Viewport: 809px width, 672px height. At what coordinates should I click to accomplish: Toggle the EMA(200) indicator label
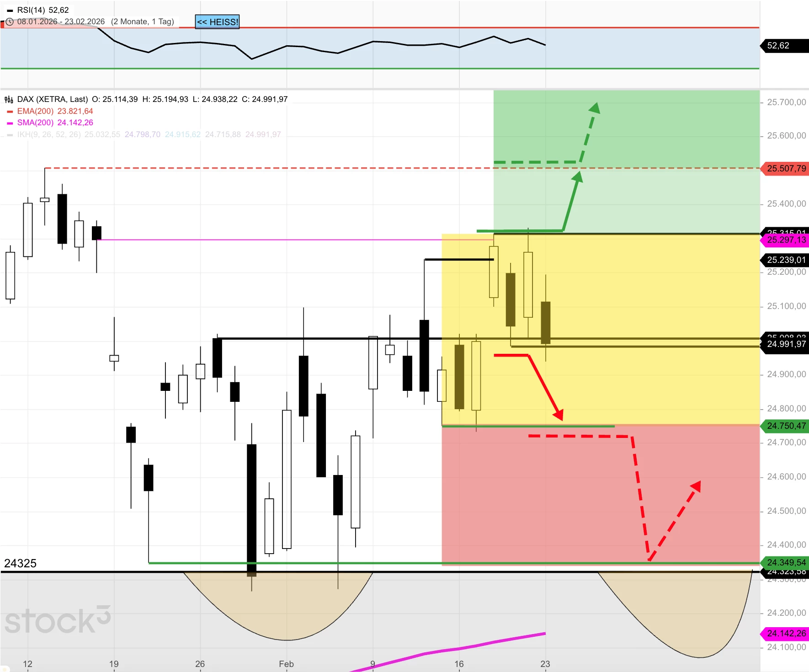(55, 112)
